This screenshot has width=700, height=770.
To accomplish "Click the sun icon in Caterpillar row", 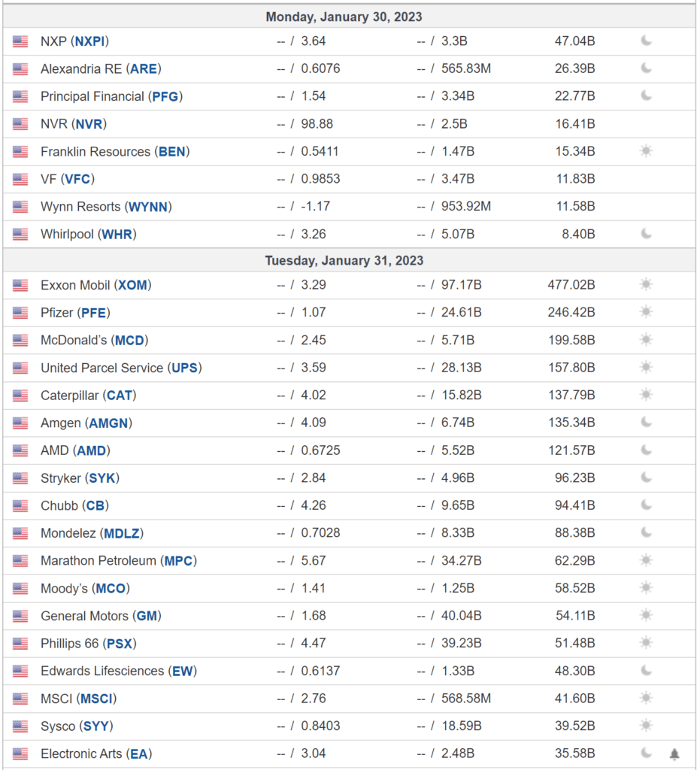I will [x=647, y=394].
